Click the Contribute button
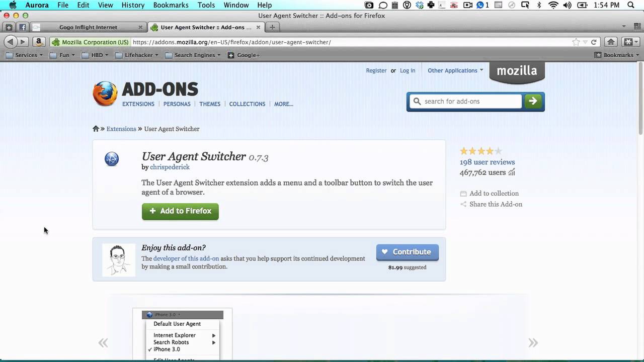The image size is (644, 362). 408,252
